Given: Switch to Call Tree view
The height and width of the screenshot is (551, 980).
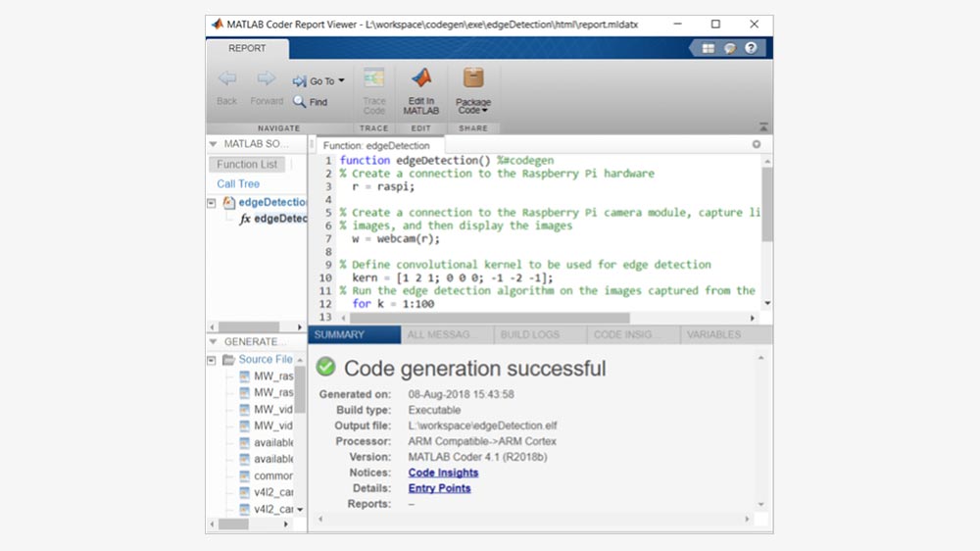Looking at the screenshot, I should pyautogui.click(x=238, y=183).
